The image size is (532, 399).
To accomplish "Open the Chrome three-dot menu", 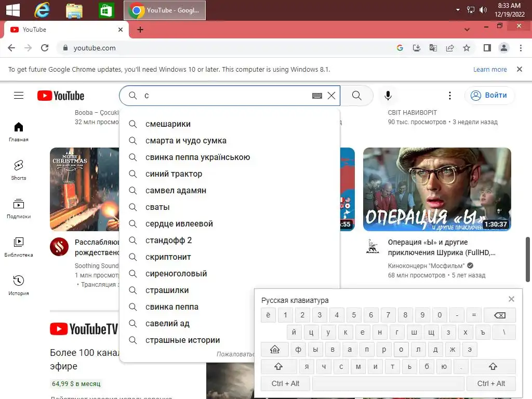I will tap(521, 48).
